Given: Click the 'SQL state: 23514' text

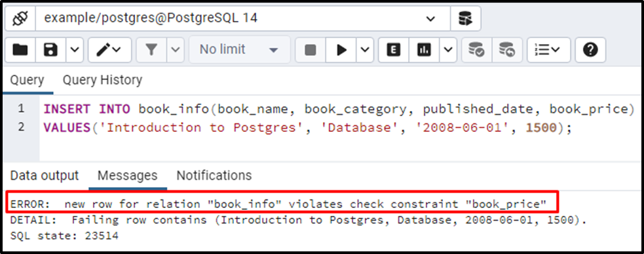Looking at the screenshot, I should (x=64, y=236).
